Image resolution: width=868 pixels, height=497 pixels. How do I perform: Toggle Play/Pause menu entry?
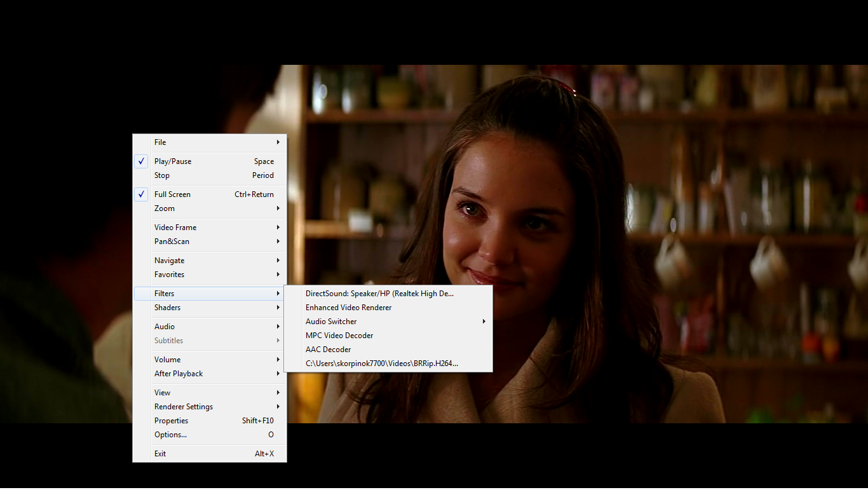(210, 161)
